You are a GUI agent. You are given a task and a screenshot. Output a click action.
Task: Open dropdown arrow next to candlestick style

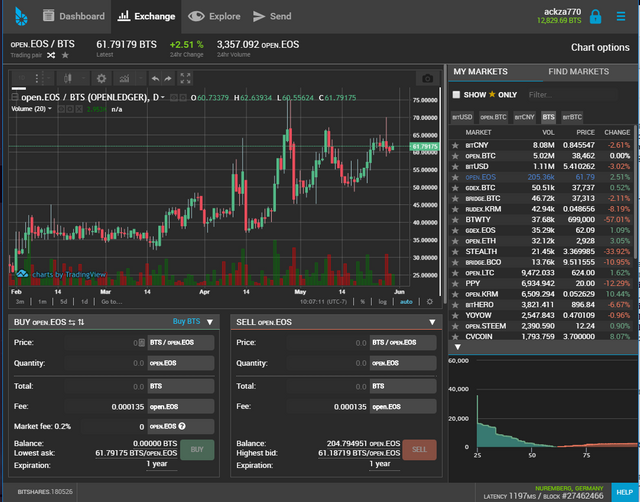coord(83,78)
